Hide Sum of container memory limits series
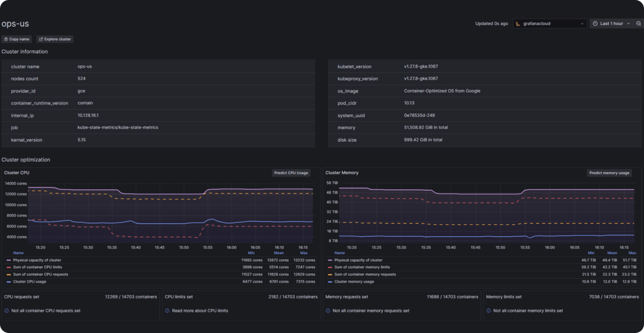 [x=362, y=267]
